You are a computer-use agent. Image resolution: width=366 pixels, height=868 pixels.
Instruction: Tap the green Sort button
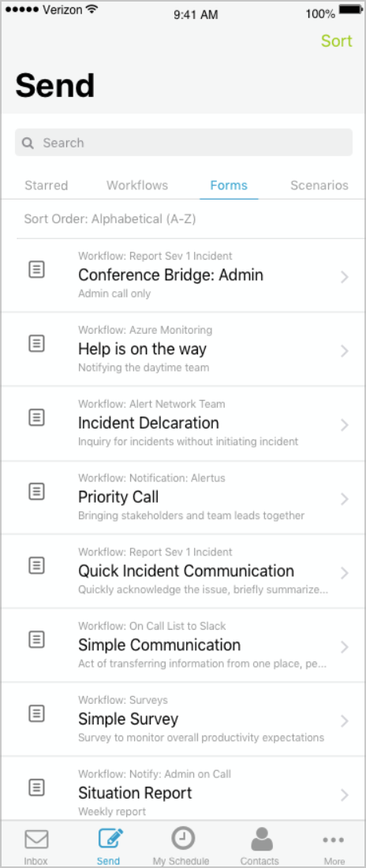[337, 42]
